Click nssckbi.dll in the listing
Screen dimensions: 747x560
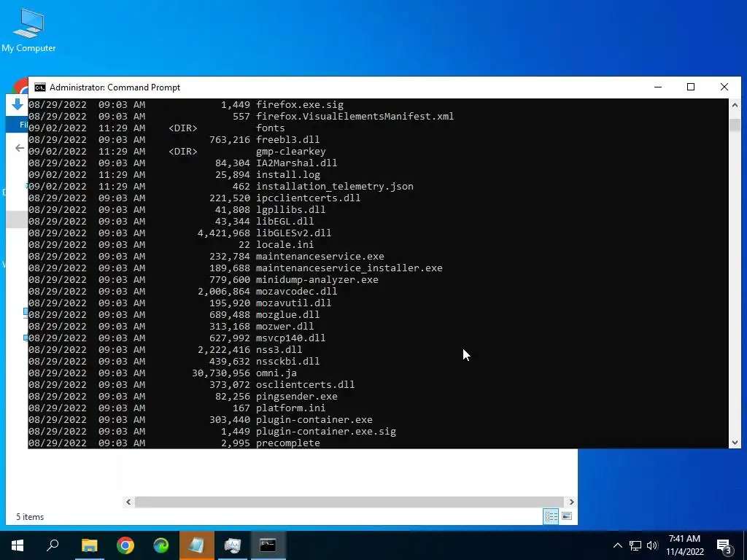(x=287, y=362)
